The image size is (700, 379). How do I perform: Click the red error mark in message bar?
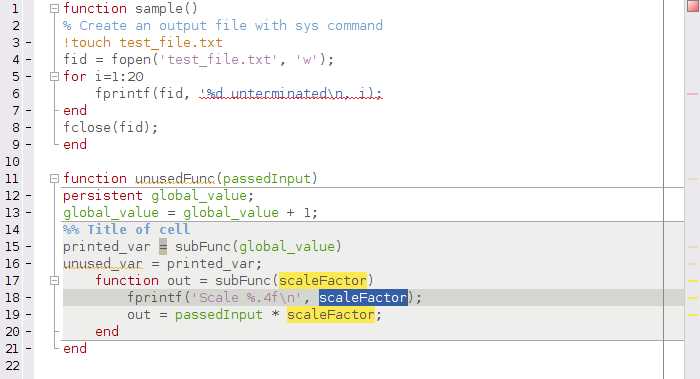pos(692,94)
